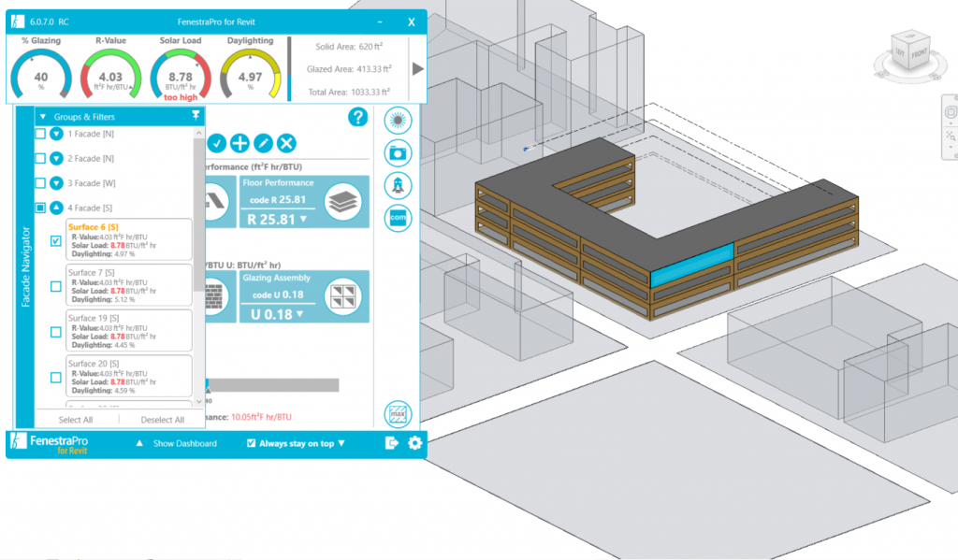Viewport: 958px width, 560px height.
Task: Click the 'com' circle icon
Action: [398, 218]
